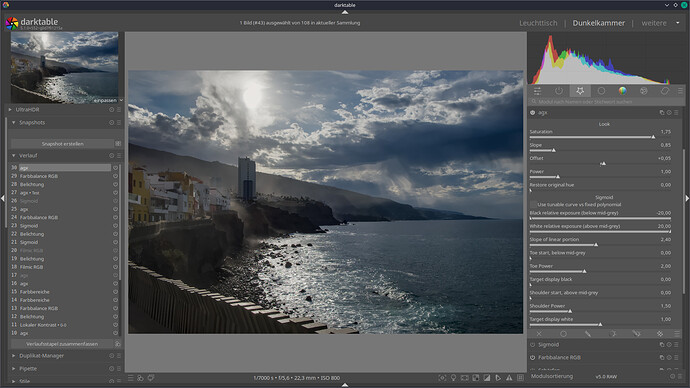Open second darkroom window icon
The width and height of the screenshot is (690, 388).
pos(151,378)
